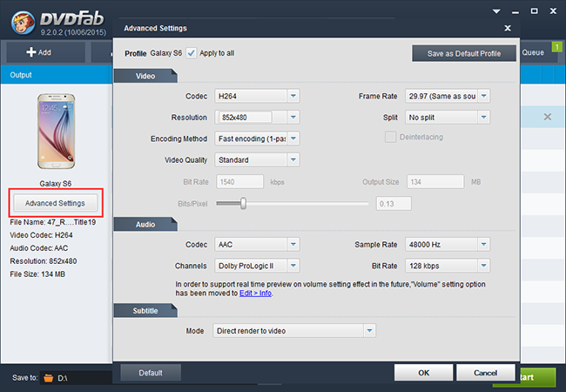Click the Output tab in left panel
The image size is (566, 392).
21,75
